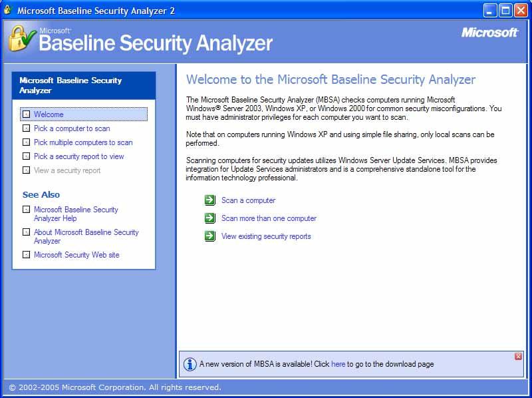Click the Microsoft logo in the header
Image resolution: width=532 pixels, height=398 pixels.
tap(489, 33)
